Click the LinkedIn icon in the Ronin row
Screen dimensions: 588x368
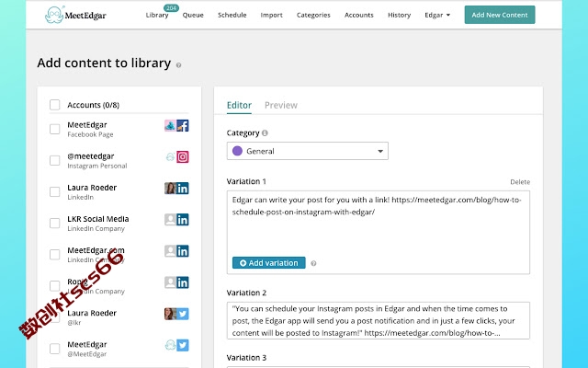pos(183,282)
